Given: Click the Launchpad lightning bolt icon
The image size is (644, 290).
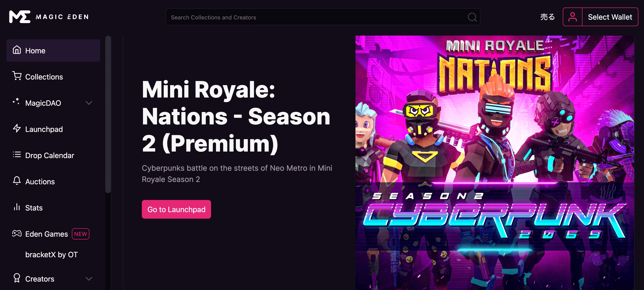Looking at the screenshot, I should point(17,128).
